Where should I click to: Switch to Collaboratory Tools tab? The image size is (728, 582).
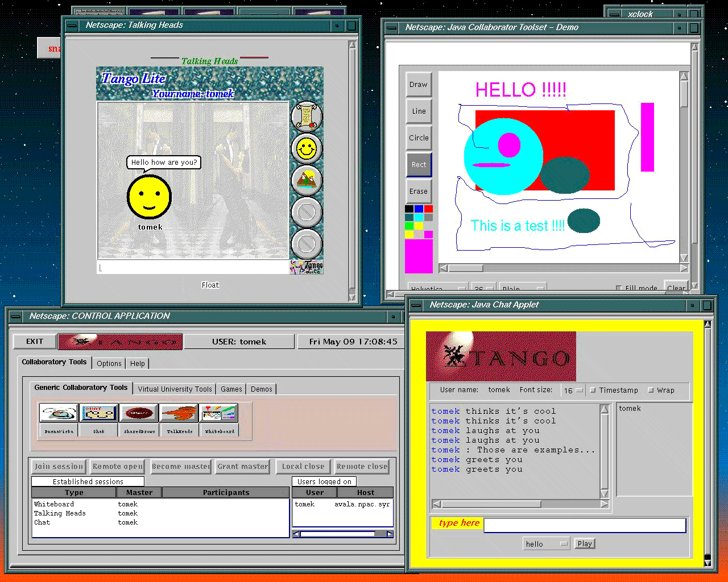54,362
